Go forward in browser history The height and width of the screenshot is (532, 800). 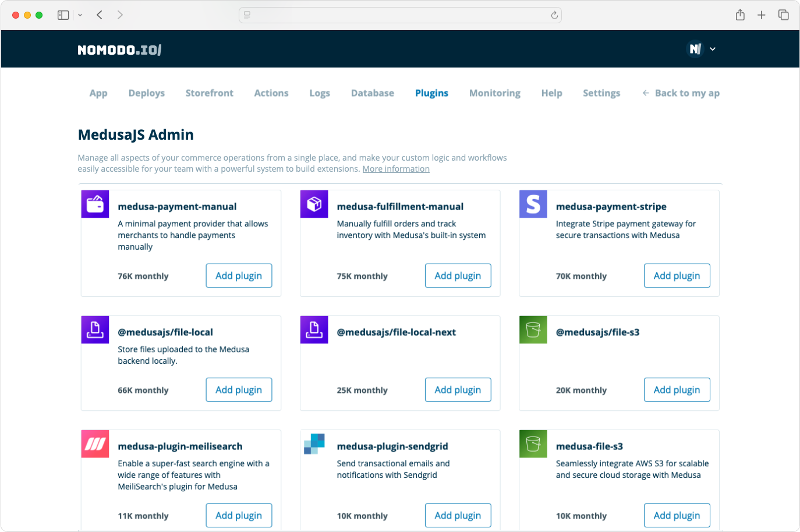point(120,15)
